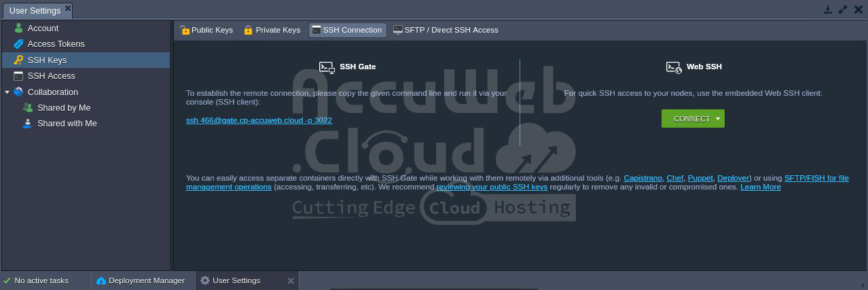Close the User Settings bottom tab
The image size is (868, 290).
pyautogui.click(x=291, y=280)
